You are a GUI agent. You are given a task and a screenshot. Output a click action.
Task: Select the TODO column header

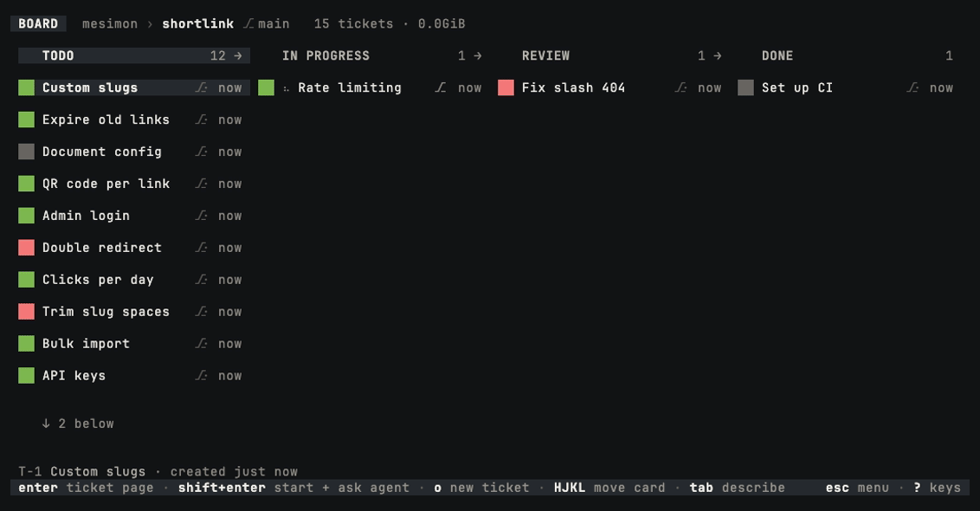tap(133, 55)
